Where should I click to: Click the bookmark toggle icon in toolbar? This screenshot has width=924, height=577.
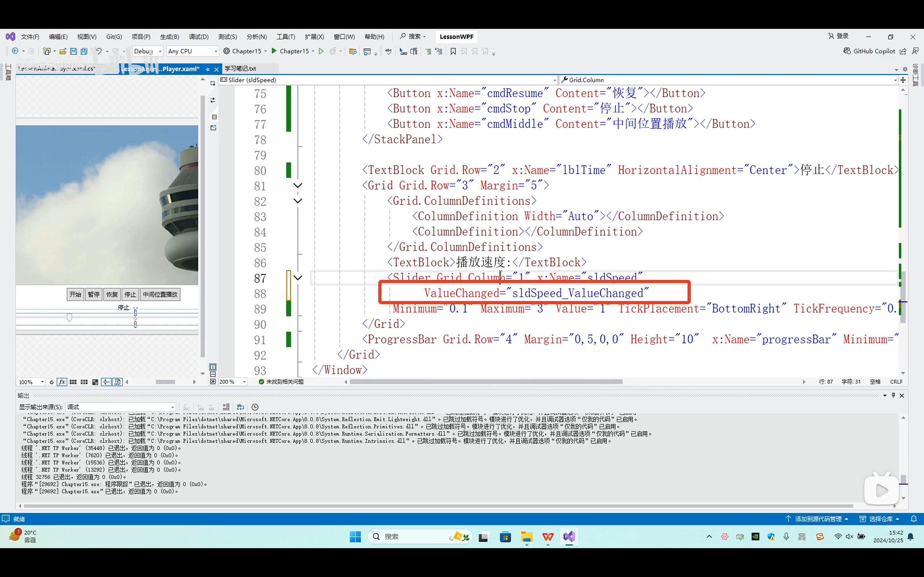453,51
